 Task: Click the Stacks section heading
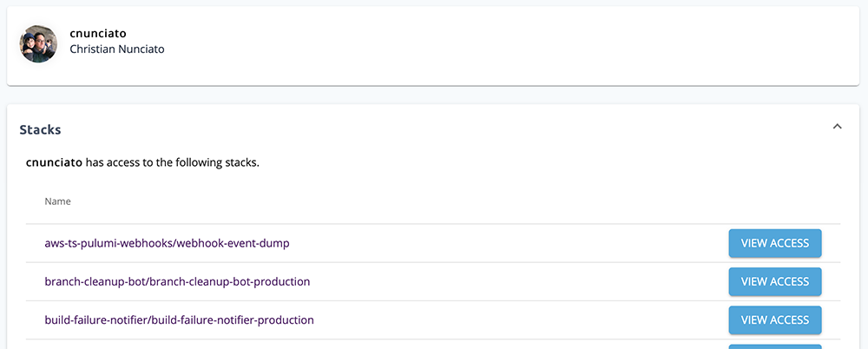pos(40,129)
